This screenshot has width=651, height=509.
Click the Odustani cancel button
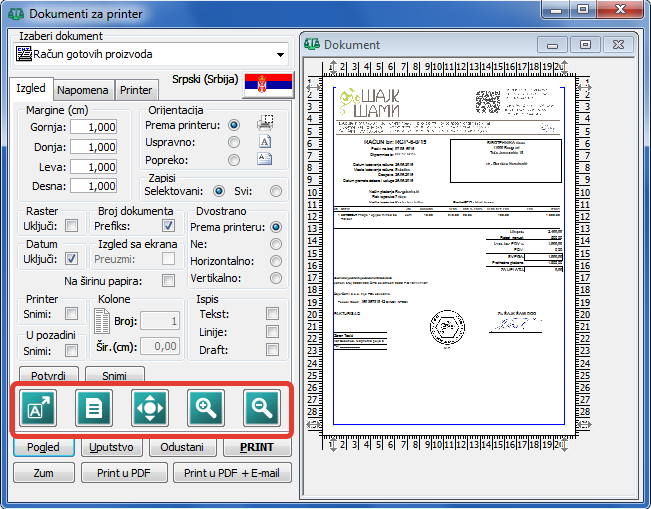(182, 447)
